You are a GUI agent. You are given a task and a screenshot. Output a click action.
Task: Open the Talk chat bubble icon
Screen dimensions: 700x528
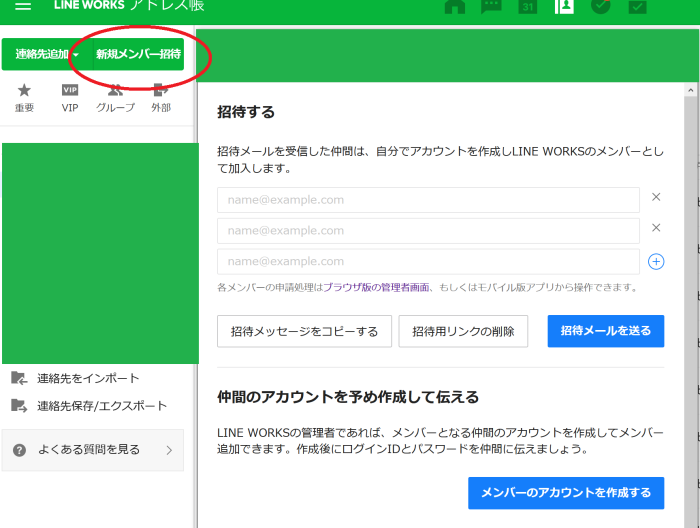[491, 6]
